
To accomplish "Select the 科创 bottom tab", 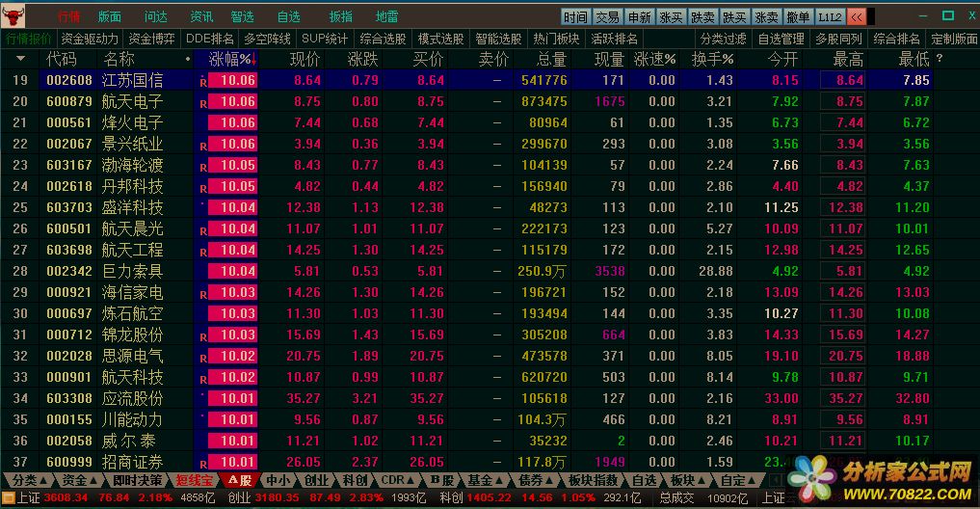I will point(355,480).
